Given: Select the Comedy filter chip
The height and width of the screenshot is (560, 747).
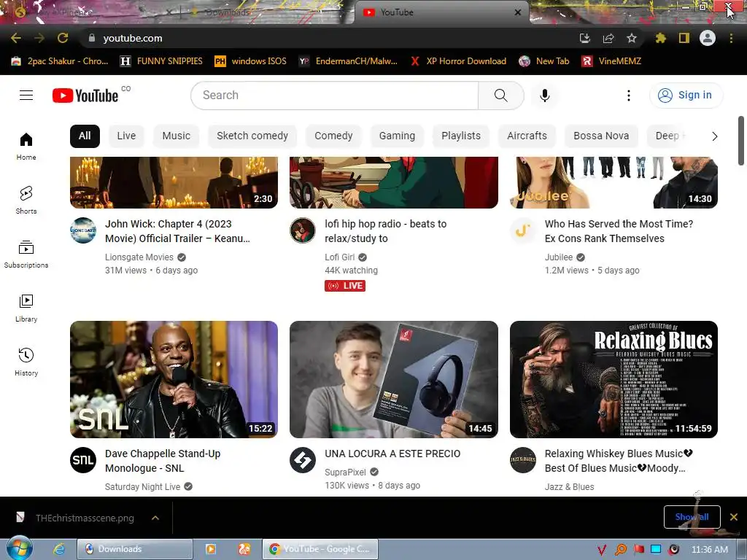Looking at the screenshot, I should tap(333, 136).
